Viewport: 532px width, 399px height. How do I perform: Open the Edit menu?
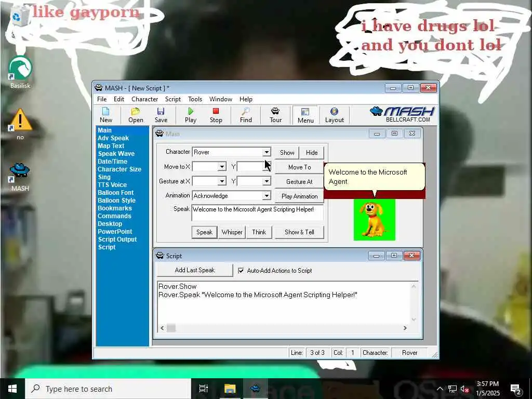[x=119, y=99]
